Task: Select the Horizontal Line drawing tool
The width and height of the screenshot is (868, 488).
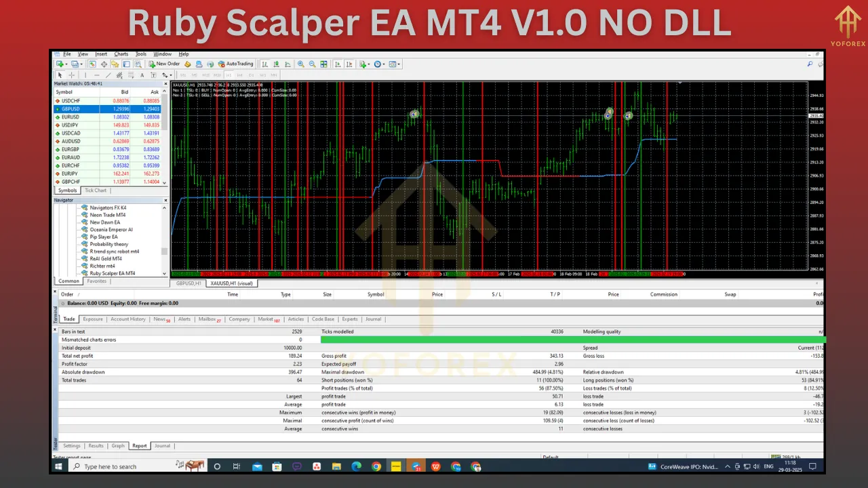Action: click(x=96, y=75)
